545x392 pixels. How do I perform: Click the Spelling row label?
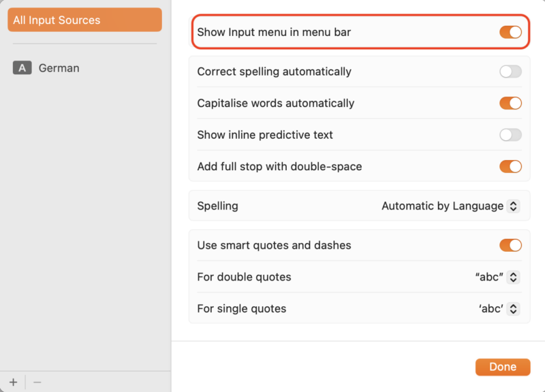(x=217, y=206)
